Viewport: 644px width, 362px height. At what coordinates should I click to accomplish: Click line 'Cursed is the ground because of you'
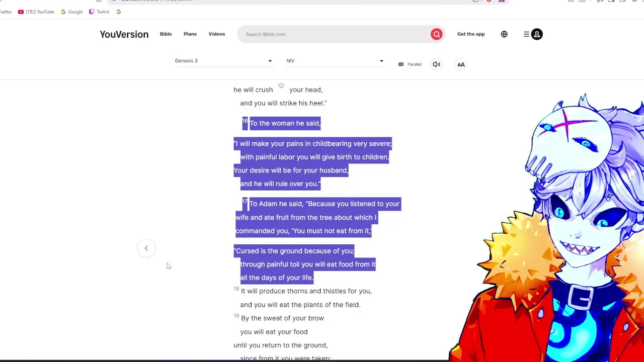click(x=295, y=251)
